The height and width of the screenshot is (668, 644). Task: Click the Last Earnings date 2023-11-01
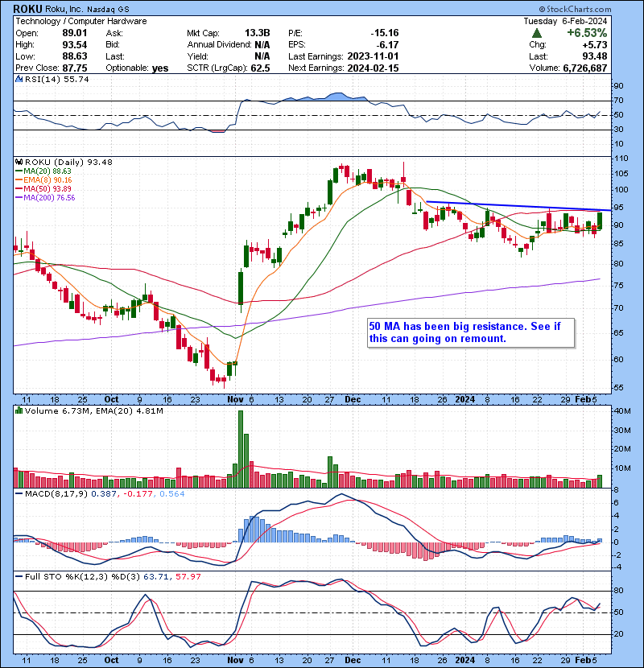373,56
